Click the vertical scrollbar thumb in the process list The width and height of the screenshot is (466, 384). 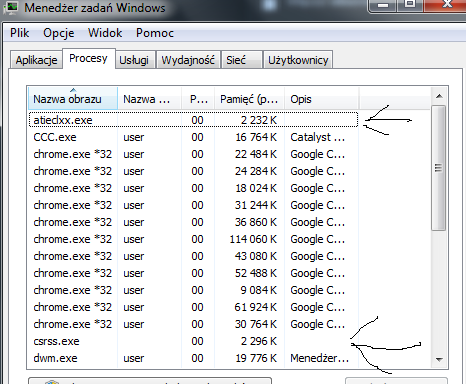pyautogui.click(x=438, y=168)
